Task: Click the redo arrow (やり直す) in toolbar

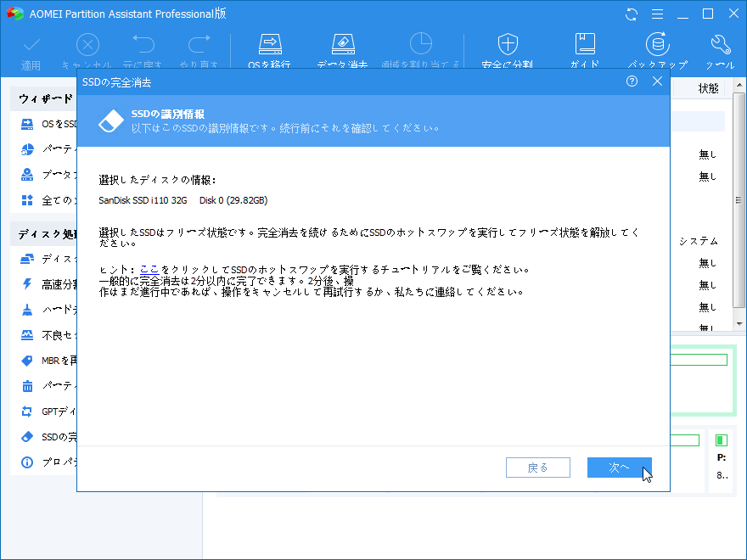Action: [199, 44]
